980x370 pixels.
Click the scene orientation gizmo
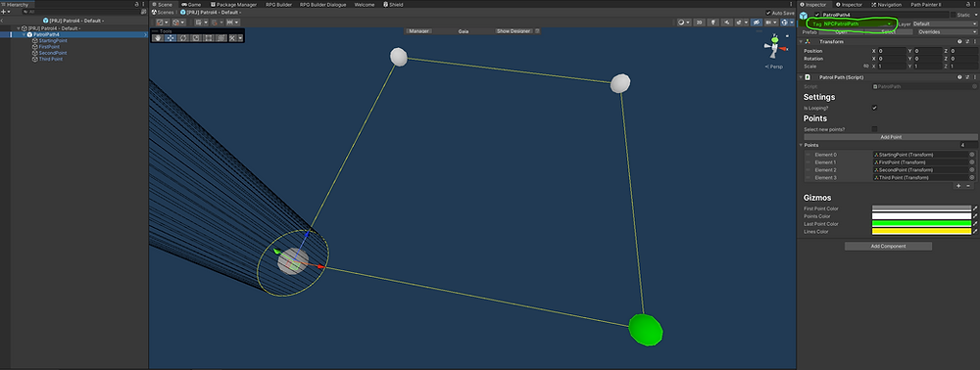point(775,48)
